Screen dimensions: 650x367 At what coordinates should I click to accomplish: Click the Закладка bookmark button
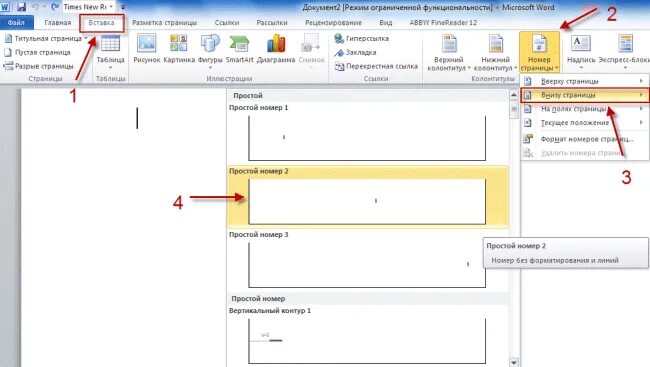tap(355, 52)
